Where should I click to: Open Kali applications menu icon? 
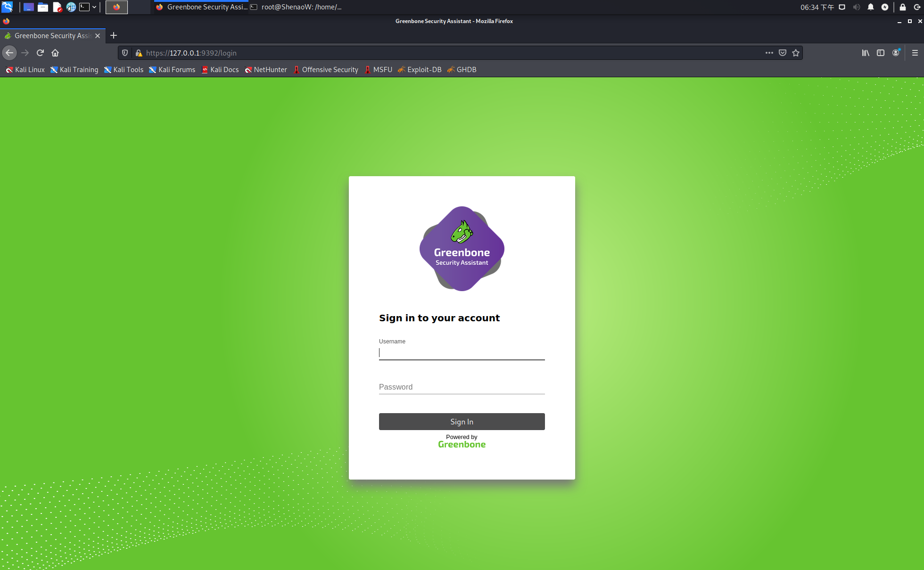point(7,7)
